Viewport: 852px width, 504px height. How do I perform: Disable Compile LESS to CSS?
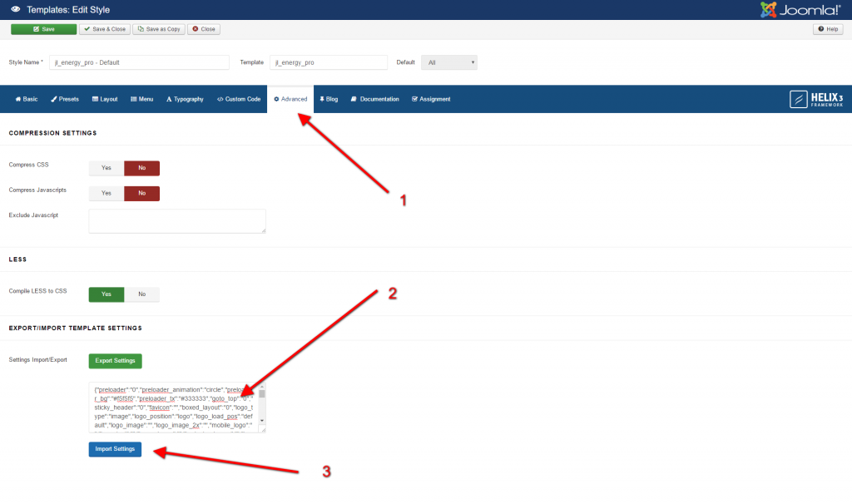click(x=141, y=294)
